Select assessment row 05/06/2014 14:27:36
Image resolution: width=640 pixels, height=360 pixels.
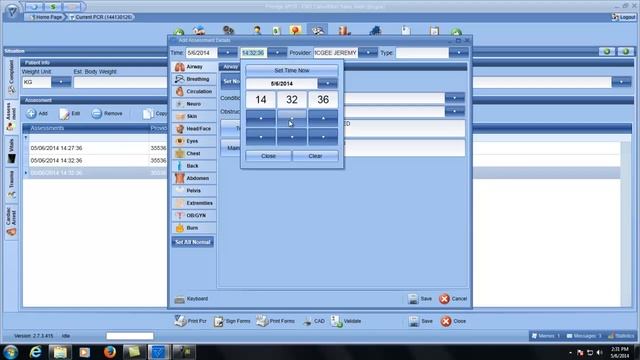tap(95, 148)
